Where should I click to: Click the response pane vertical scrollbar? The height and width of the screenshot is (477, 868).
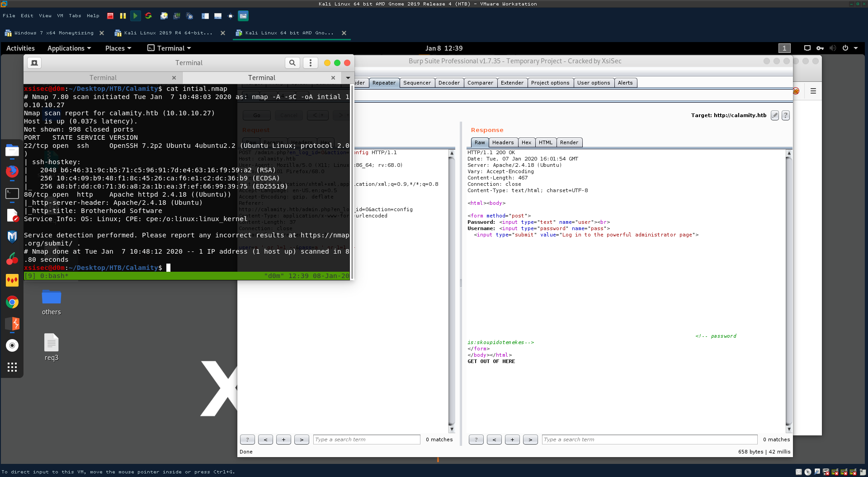point(789,291)
